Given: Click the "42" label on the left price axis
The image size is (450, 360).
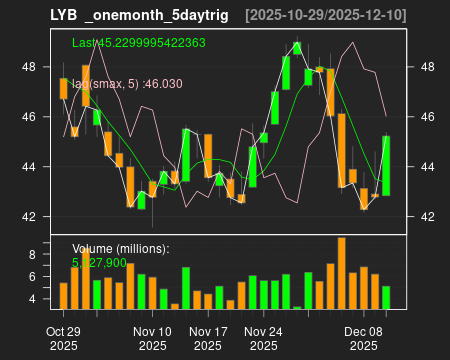Looking at the screenshot, I should (29, 217).
